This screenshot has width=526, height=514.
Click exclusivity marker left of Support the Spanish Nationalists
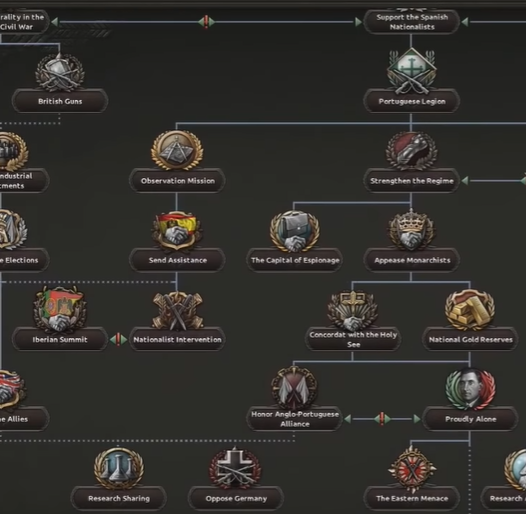206,22
